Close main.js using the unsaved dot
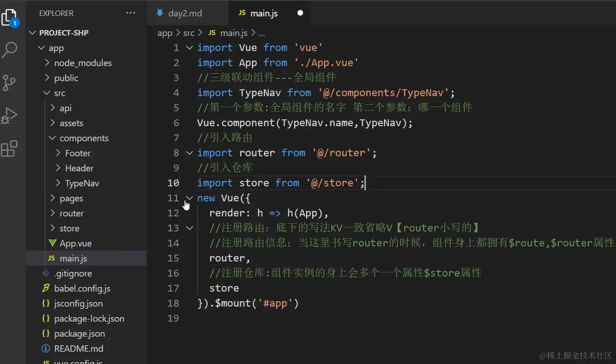Image resolution: width=616 pixels, height=364 pixels. (300, 13)
